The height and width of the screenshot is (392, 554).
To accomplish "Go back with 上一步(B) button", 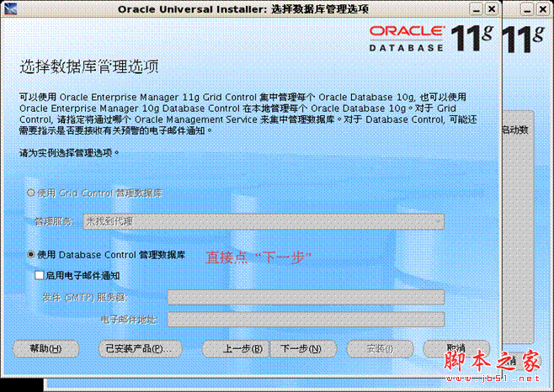I will coord(236,349).
